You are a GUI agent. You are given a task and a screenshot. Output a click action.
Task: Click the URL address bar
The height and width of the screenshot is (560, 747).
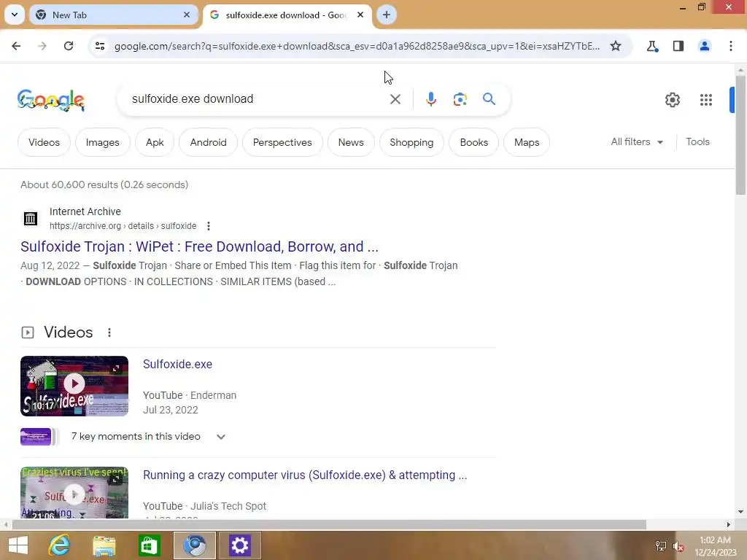pos(357,46)
